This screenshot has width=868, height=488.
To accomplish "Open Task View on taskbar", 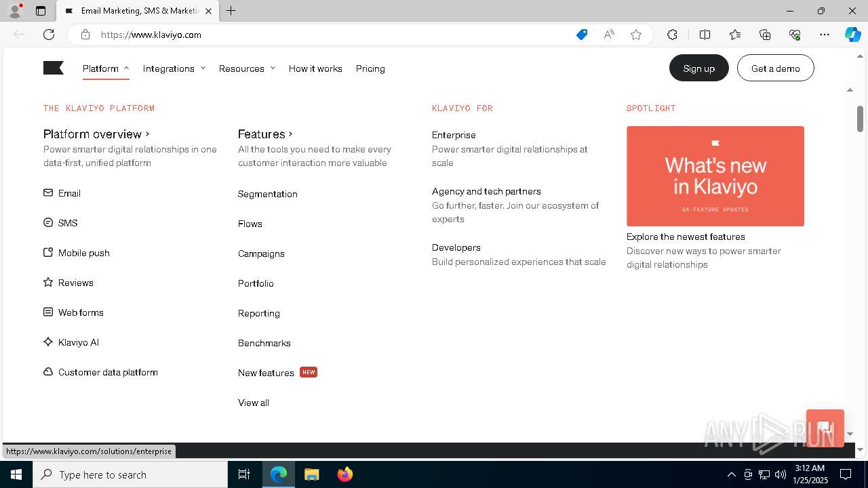I will (x=244, y=474).
